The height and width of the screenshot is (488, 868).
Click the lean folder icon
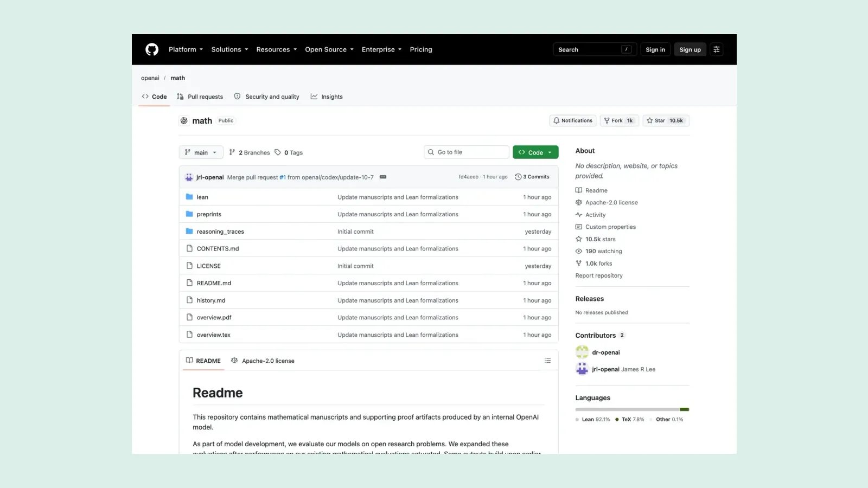tap(189, 197)
